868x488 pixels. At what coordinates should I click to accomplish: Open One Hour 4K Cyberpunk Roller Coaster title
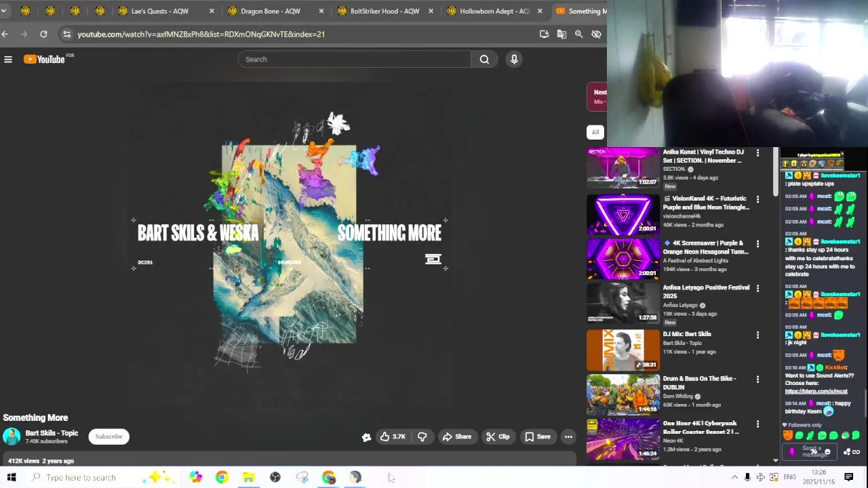pyautogui.click(x=701, y=428)
